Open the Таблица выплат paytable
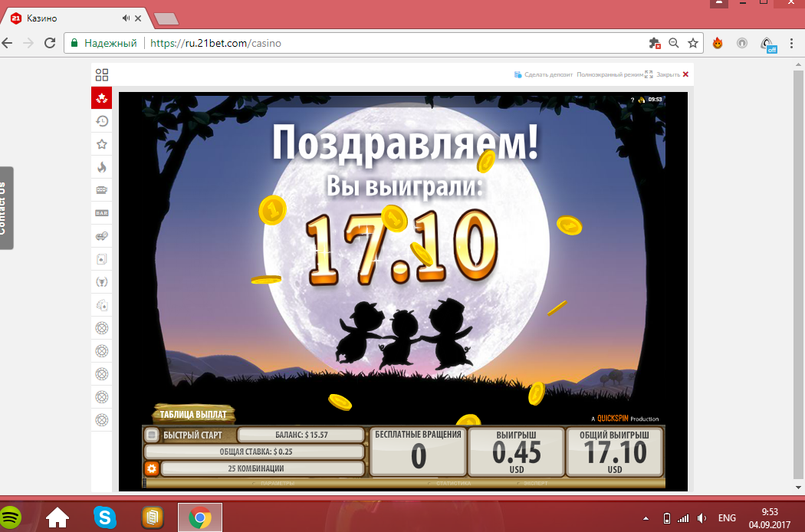The image size is (805, 532). (x=193, y=414)
